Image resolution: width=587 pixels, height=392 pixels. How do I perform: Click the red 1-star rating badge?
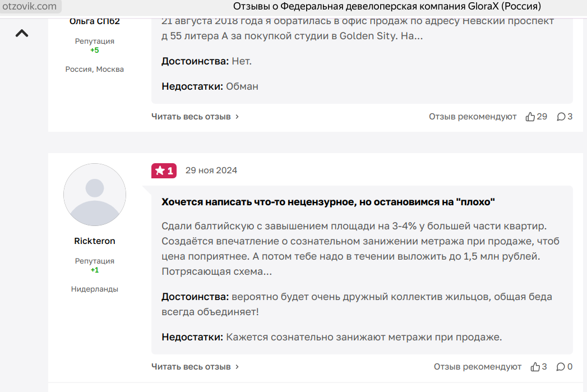point(164,170)
